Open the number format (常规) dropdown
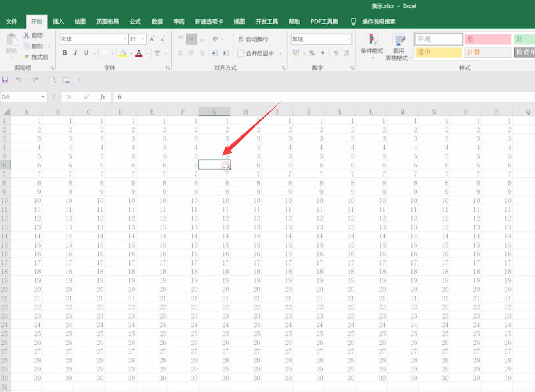Image resolution: width=535 pixels, height=392 pixels. tap(349, 39)
